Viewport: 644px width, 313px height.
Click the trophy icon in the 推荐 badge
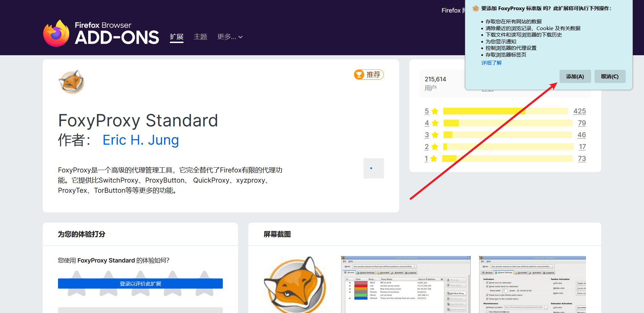click(359, 75)
